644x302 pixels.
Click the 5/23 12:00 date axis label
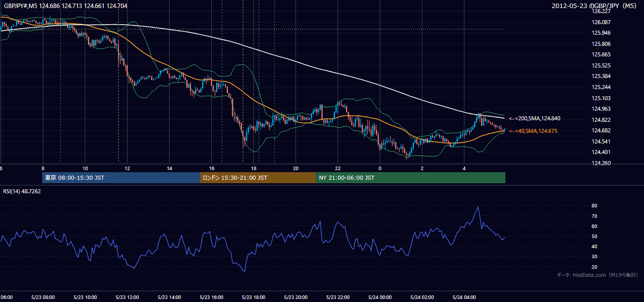[127, 297]
